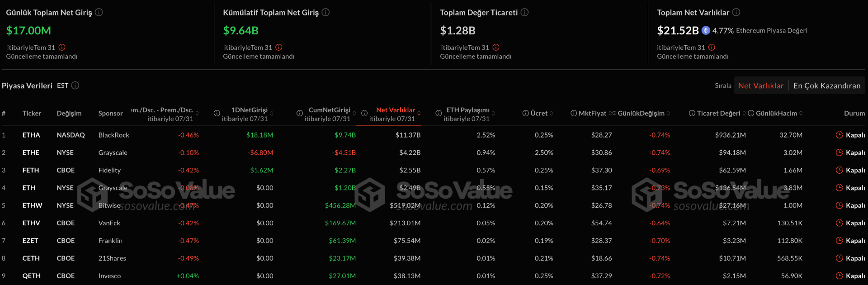Click info icon beside Günlük Toplam Net Giriş

tap(99, 12)
